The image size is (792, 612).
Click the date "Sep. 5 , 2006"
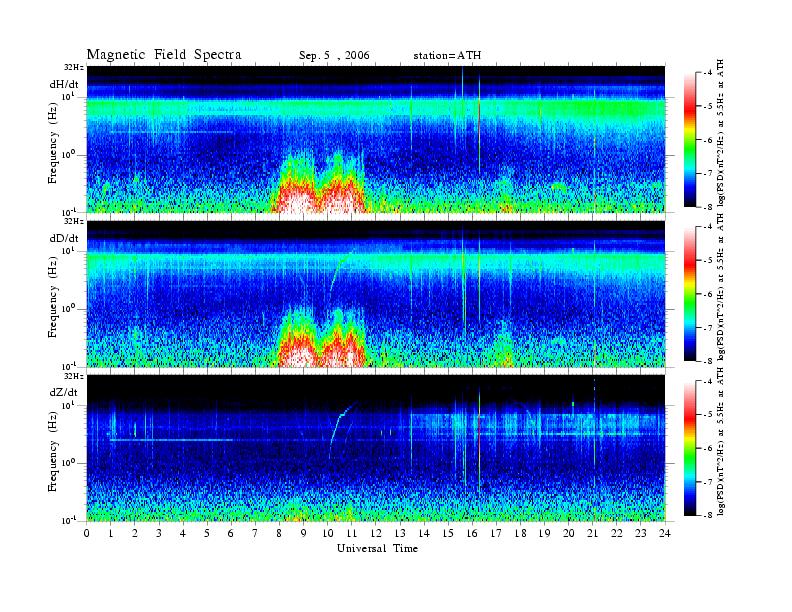point(334,56)
